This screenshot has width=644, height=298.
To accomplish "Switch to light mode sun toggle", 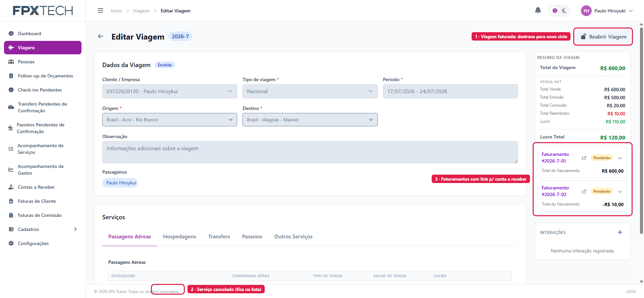I will pos(555,11).
